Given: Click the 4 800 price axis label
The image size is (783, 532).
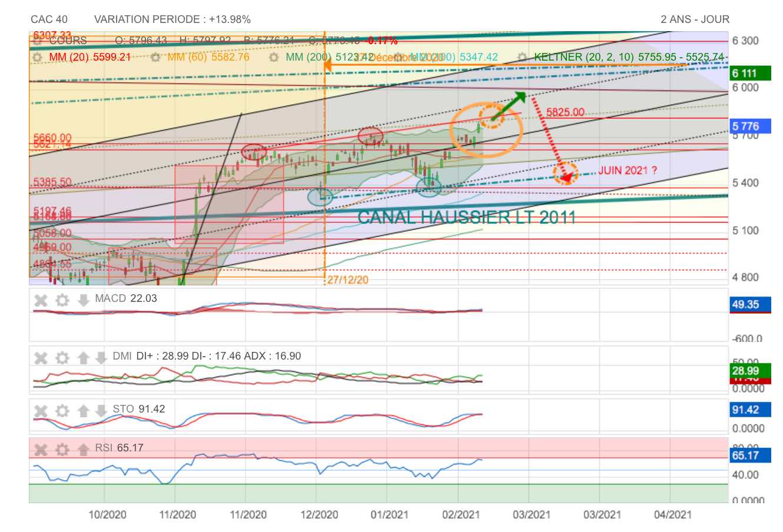Looking at the screenshot, I should pos(745,277).
